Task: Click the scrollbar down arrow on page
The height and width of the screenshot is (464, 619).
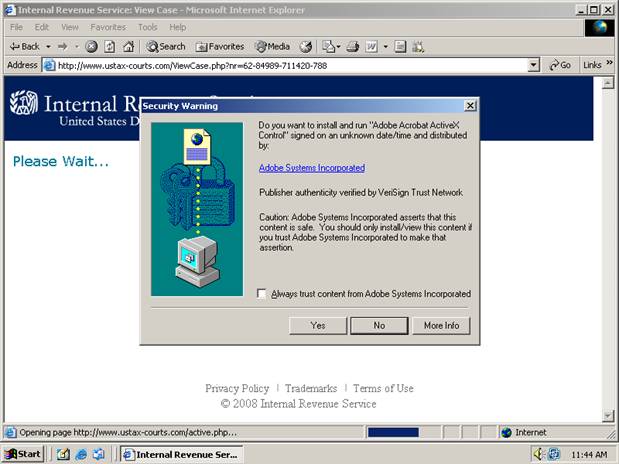Action: pyautogui.click(x=608, y=415)
